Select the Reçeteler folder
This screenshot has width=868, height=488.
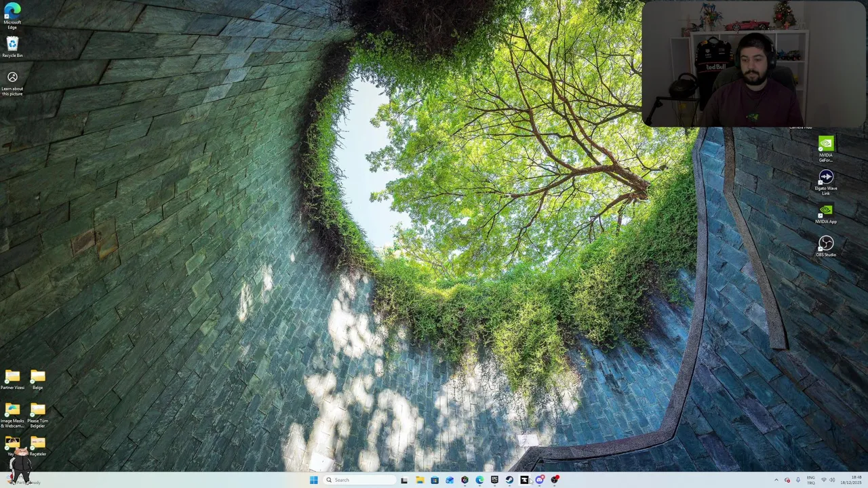[x=37, y=447]
